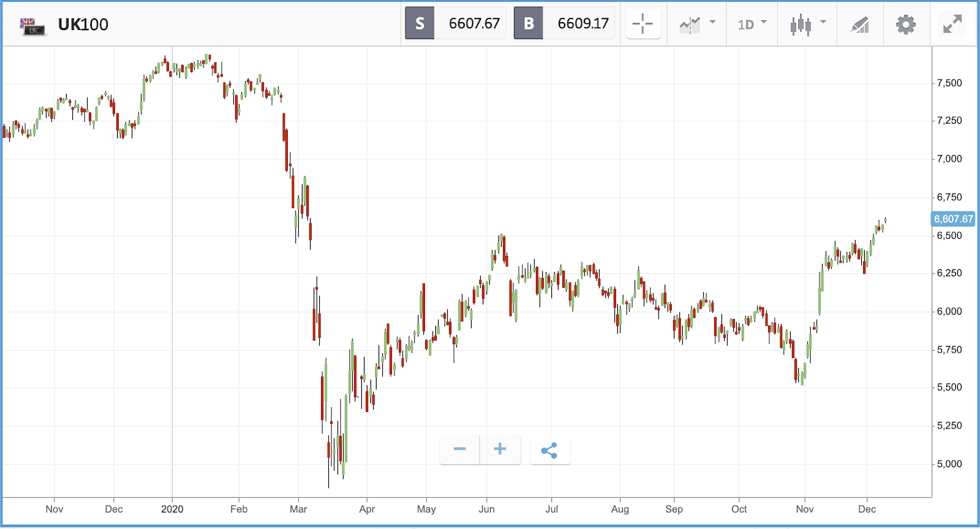Zoom out the chart with the minus button

[x=460, y=449]
